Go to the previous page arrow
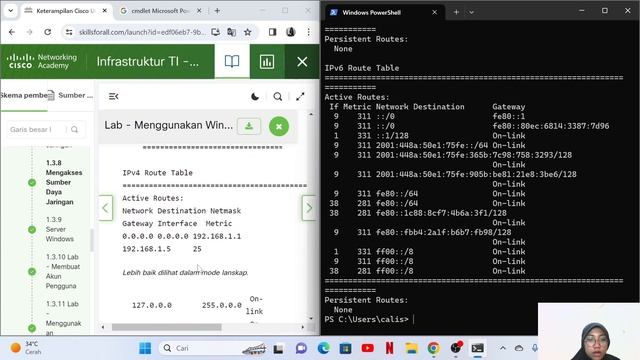Image resolution: width=640 pixels, height=360 pixels. click(105, 208)
